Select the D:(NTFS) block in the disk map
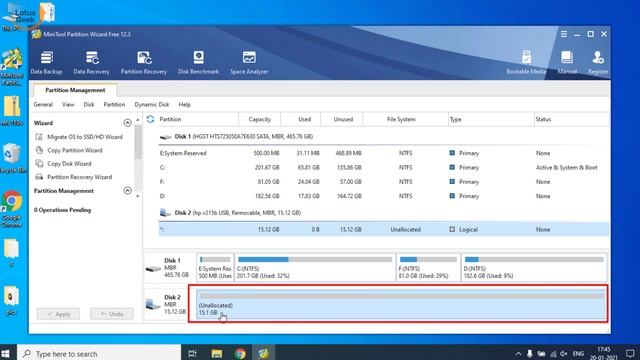 (534, 268)
